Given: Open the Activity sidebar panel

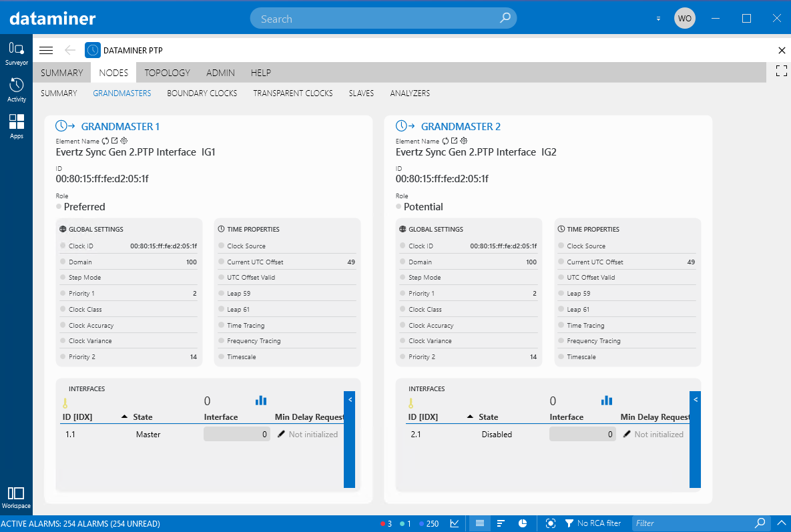Looking at the screenshot, I should pos(16,90).
